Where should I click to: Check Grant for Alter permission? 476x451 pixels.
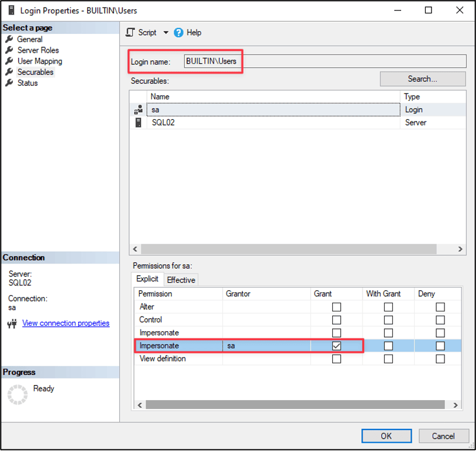[x=336, y=307]
